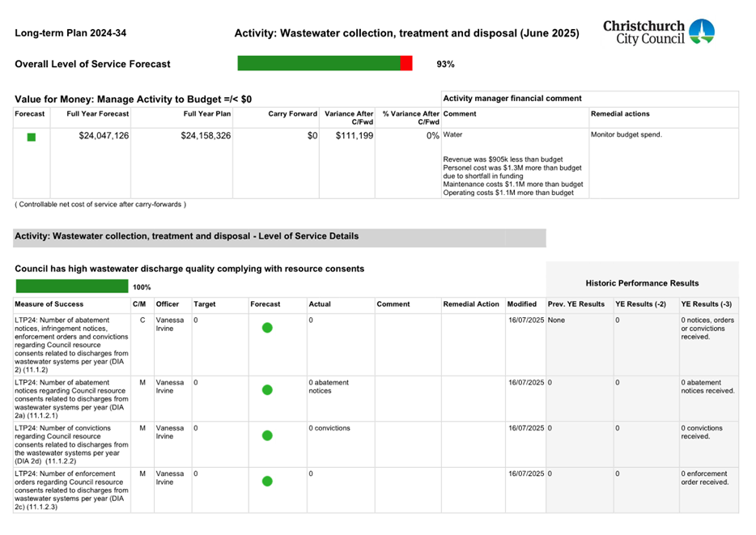Toggle the status dot for enforcement orders measure

pyautogui.click(x=267, y=481)
